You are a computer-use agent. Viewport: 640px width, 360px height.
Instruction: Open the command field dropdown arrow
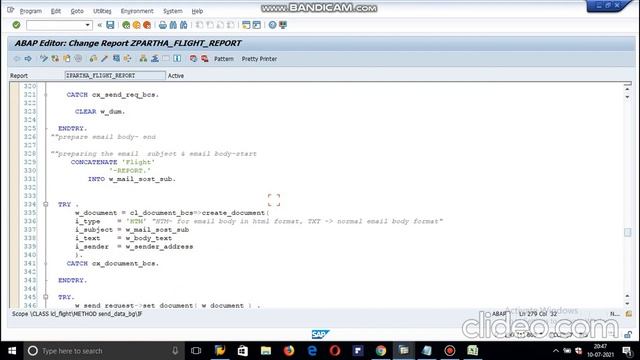87,25
